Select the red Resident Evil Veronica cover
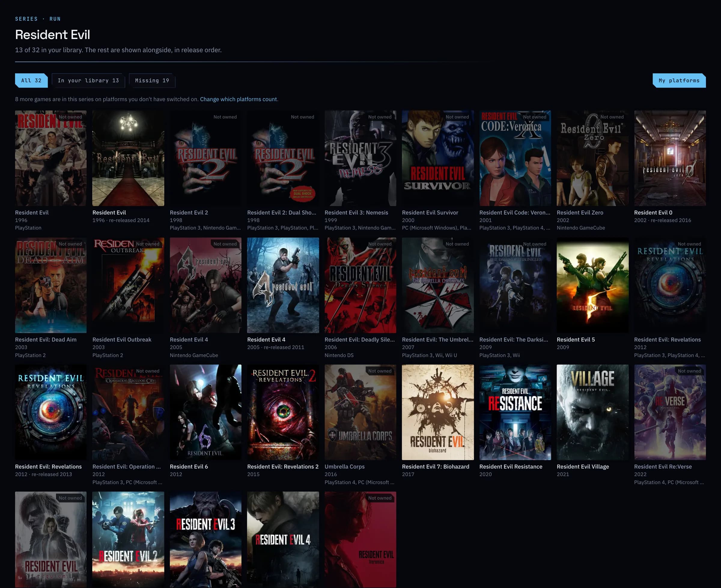721x588 pixels. (360, 540)
